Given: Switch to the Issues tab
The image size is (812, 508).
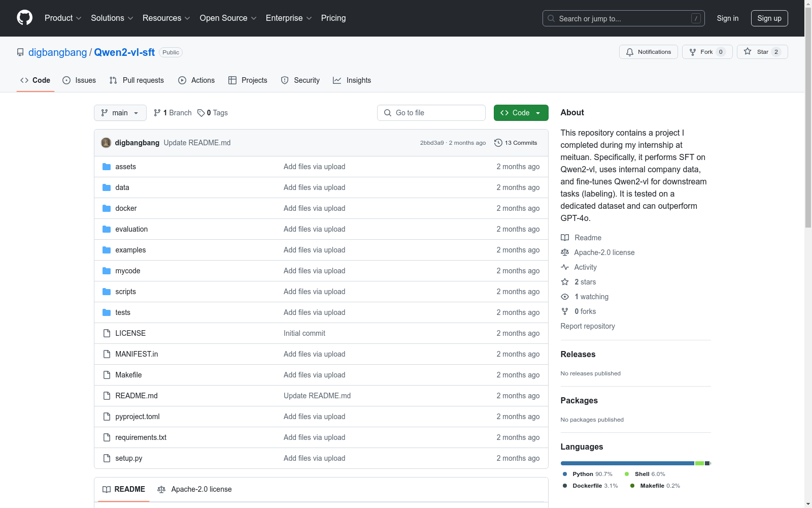Looking at the screenshot, I should click(x=79, y=80).
